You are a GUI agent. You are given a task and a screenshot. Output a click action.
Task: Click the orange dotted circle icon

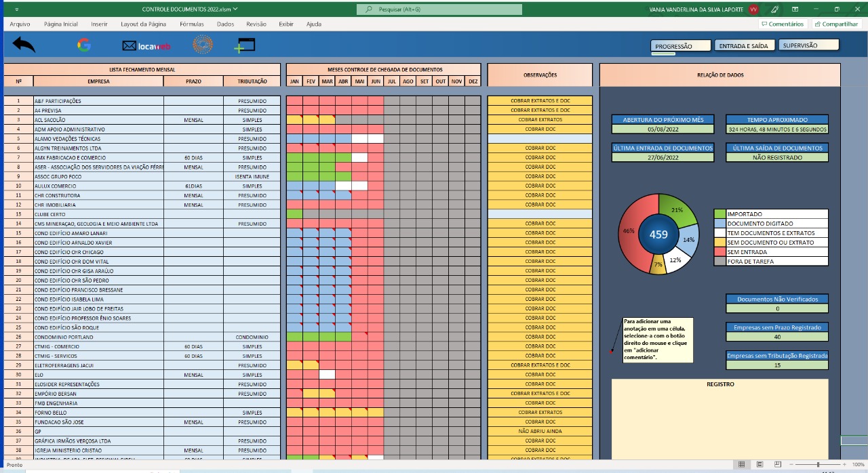click(x=202, y=45)
